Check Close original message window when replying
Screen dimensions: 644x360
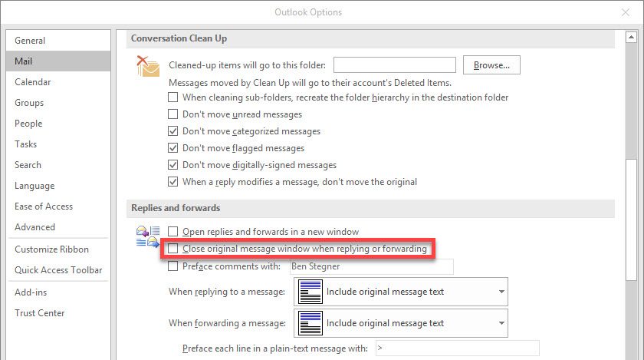pyautogui.click(x=173, y=249)
